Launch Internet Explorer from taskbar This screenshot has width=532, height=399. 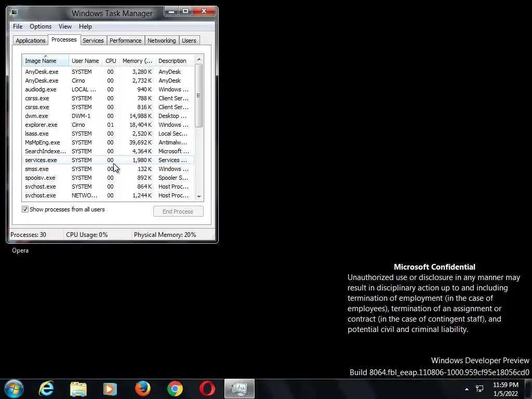tap(46, 389)
